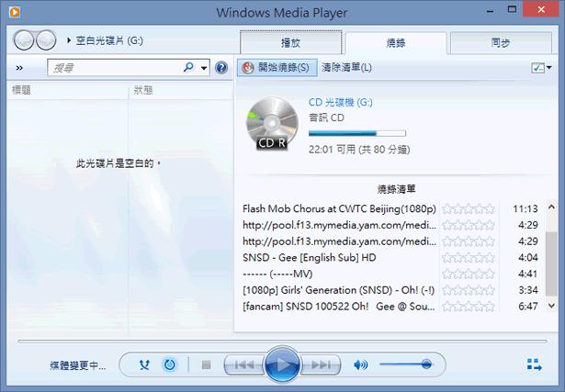Click the burn list scroll down arrow
The width and height of the screenshot is (565, 392).
[551, 306]
